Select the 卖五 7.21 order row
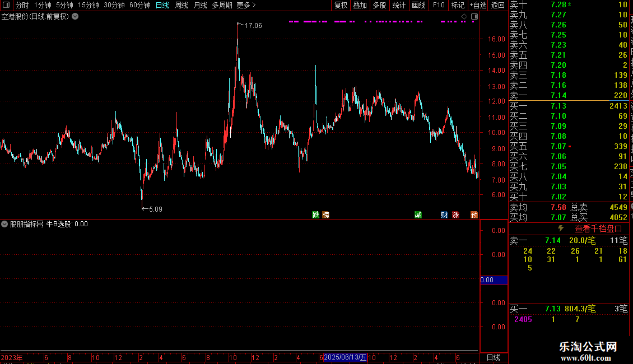The width and height of the screenshot is (633, 364). click(569, 55)
